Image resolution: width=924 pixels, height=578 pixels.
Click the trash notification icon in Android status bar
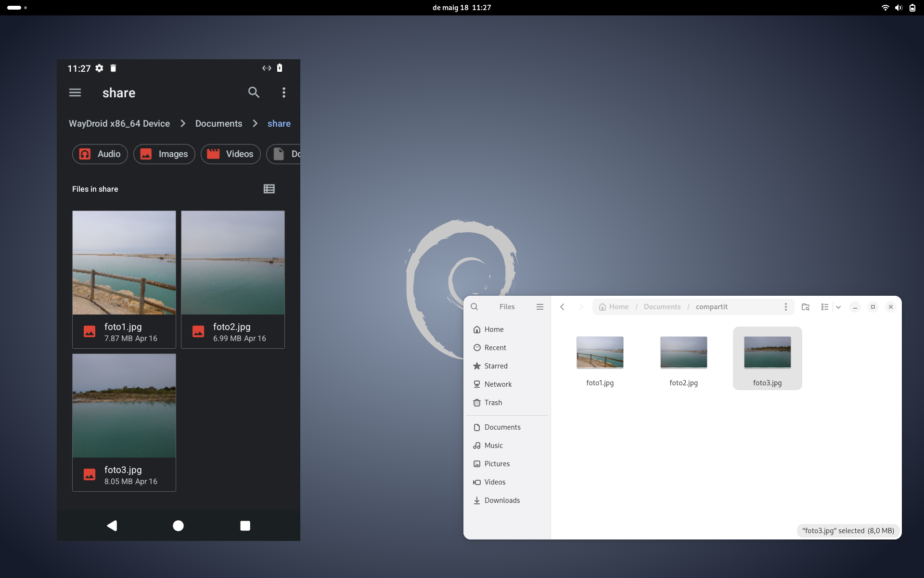click(x=113, y=68)
